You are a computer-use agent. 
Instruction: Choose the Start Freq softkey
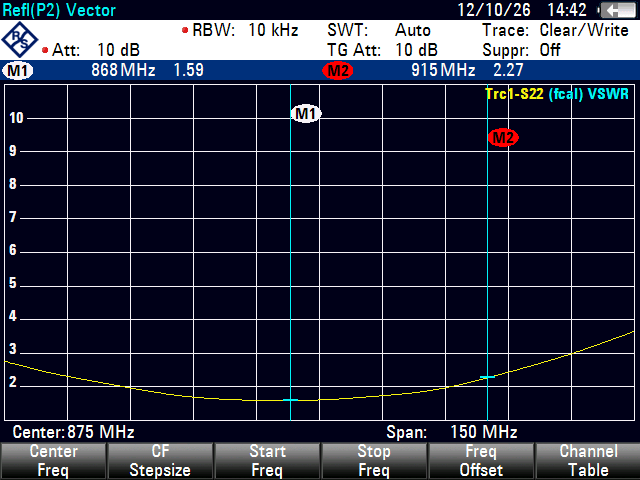tap(267, 461)
